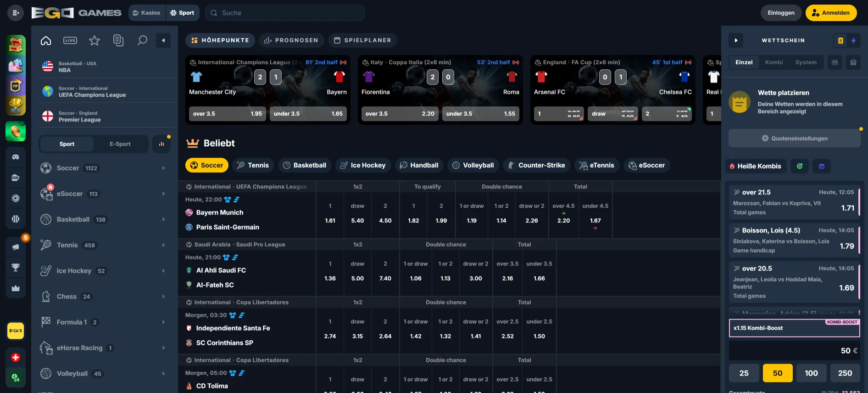Screen dimensions: 868x393
Task: Choose the 25 stake button
Action: click(x=744, y=373)
